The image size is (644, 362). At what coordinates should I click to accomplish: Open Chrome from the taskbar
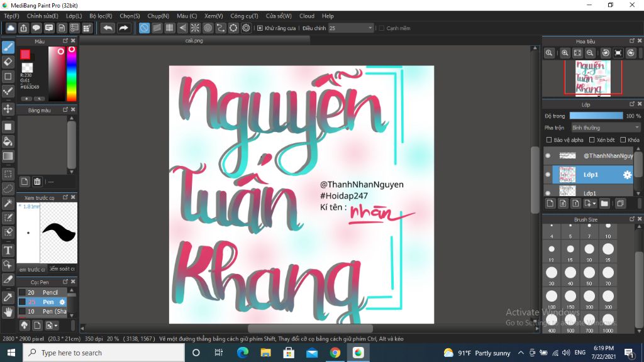(x=335, y=353)
